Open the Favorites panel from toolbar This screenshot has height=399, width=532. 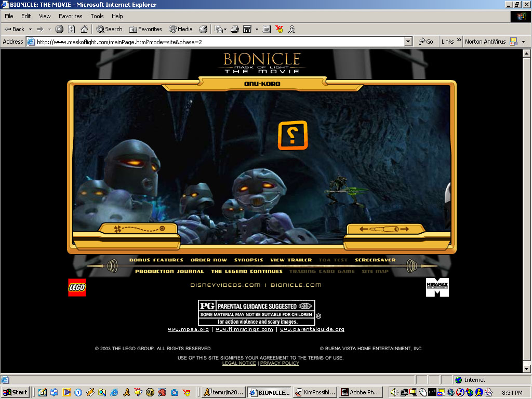[145, 29]
